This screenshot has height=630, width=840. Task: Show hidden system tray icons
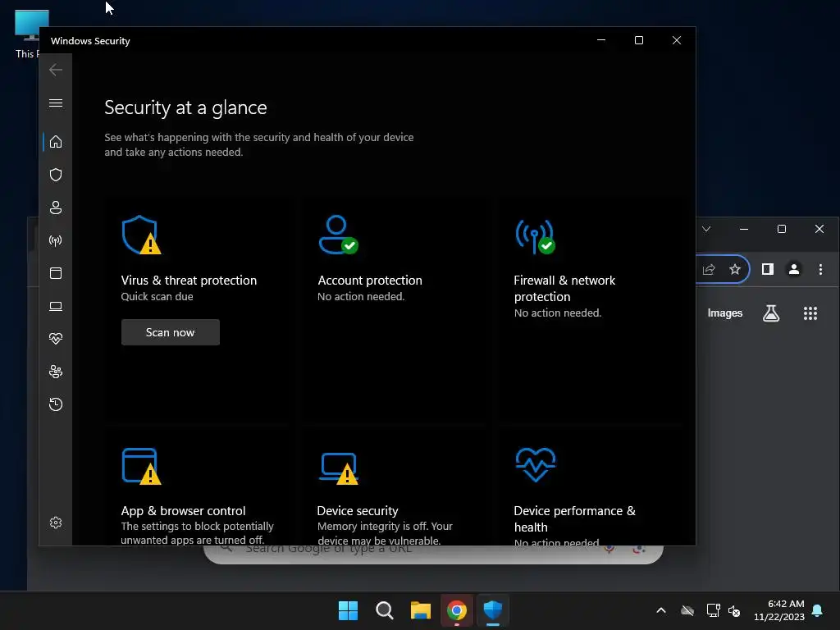tap(661, 610)
